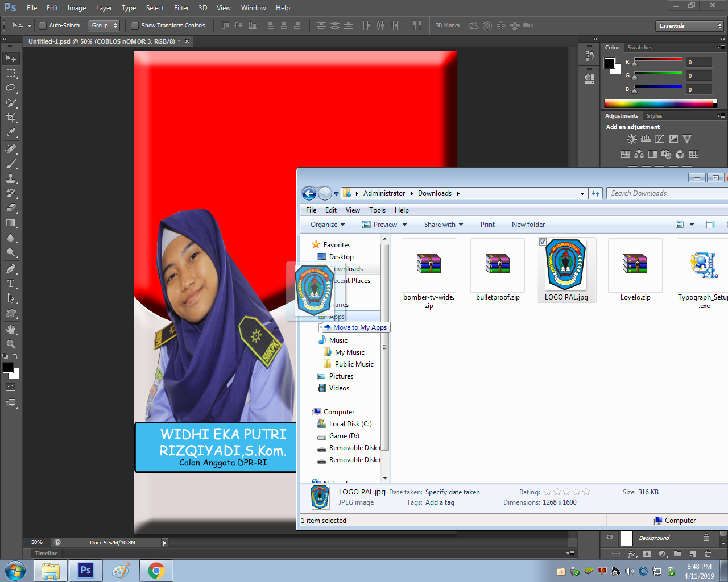Select the Pen tool
The height and width of the screenshot is (582, 728).
(11, 269)
